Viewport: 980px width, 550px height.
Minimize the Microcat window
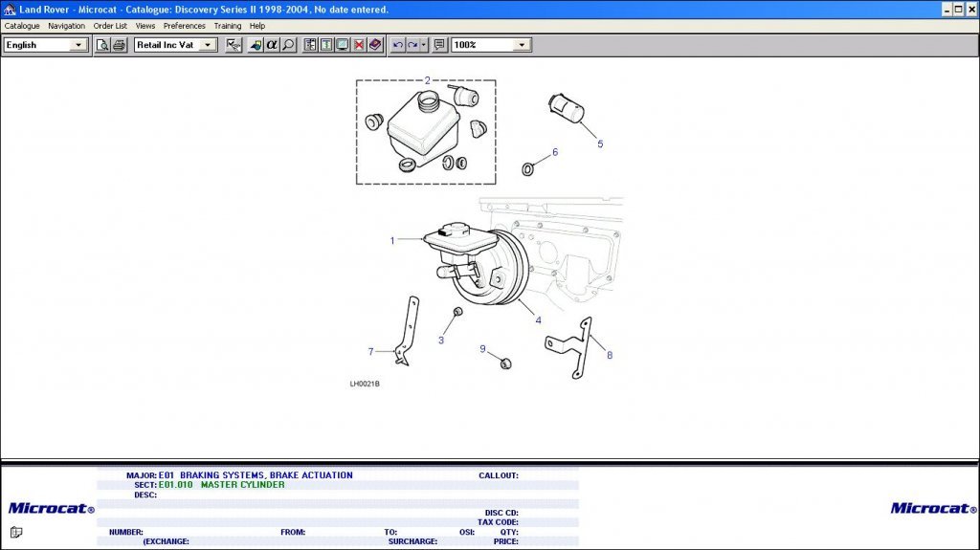click(947, 10)
